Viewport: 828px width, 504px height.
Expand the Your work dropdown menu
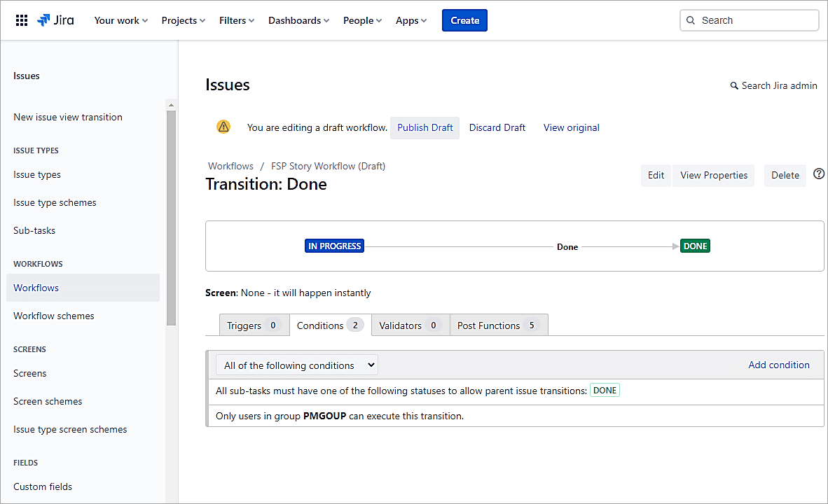point(120,20)
